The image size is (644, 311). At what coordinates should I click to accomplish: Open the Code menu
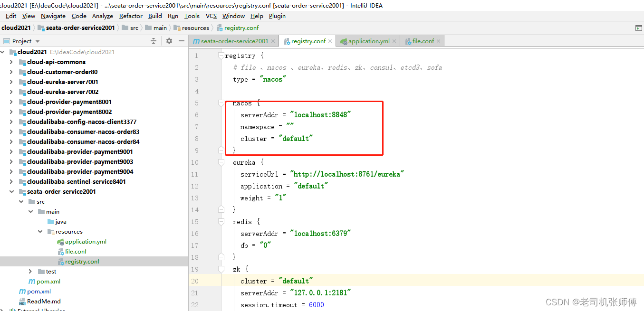79,16
